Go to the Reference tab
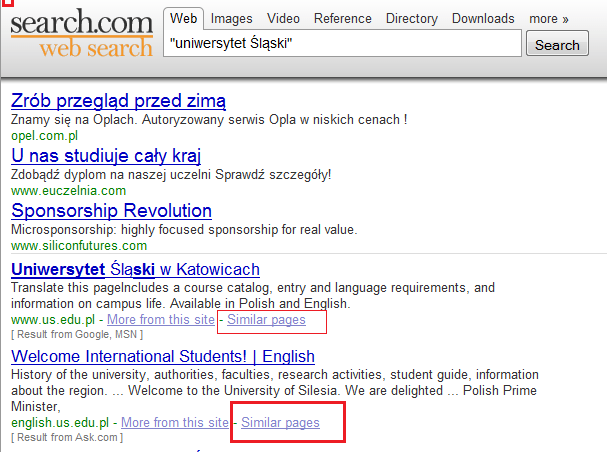Image resolution: width=607 pixels, height=452 pixels. pyautogui.click(x=343, y=19)
